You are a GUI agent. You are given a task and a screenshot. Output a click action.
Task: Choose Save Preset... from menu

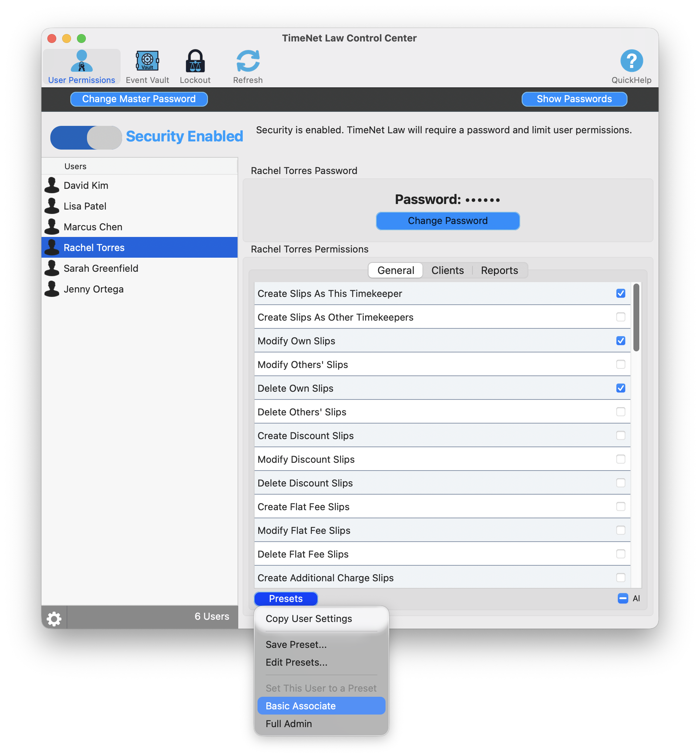[321, 645]
